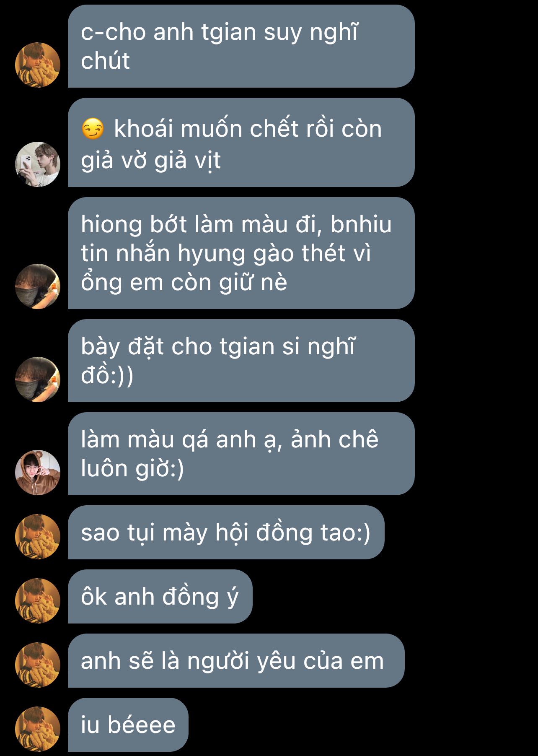Select the "iu béeee" message bubble
This screenshot has width=538, height=756.
pos(128,725)
